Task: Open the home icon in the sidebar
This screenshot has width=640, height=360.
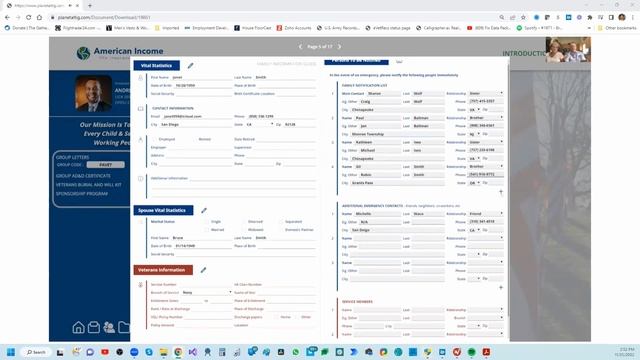Action: pyautogui.click(x=78, y=327)
